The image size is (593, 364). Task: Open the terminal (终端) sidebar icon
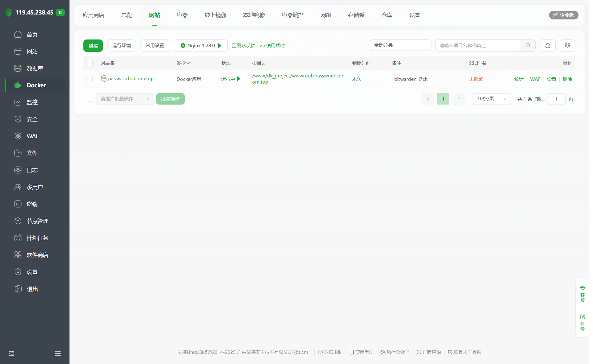[x=18, y=204]
